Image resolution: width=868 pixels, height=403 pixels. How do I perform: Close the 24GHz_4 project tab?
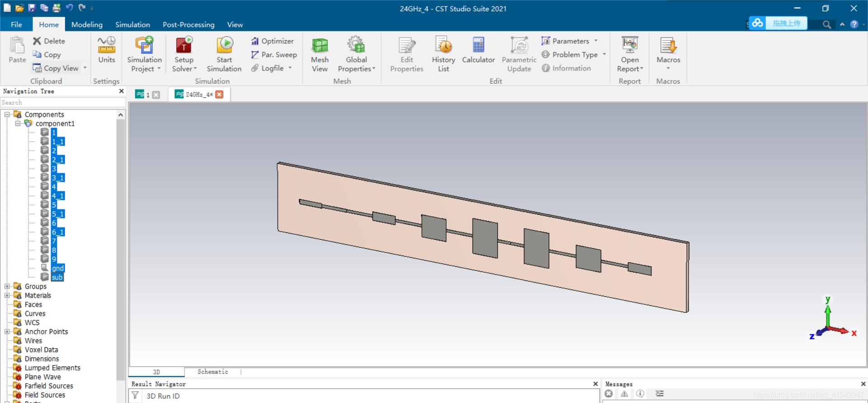[219, 95]
